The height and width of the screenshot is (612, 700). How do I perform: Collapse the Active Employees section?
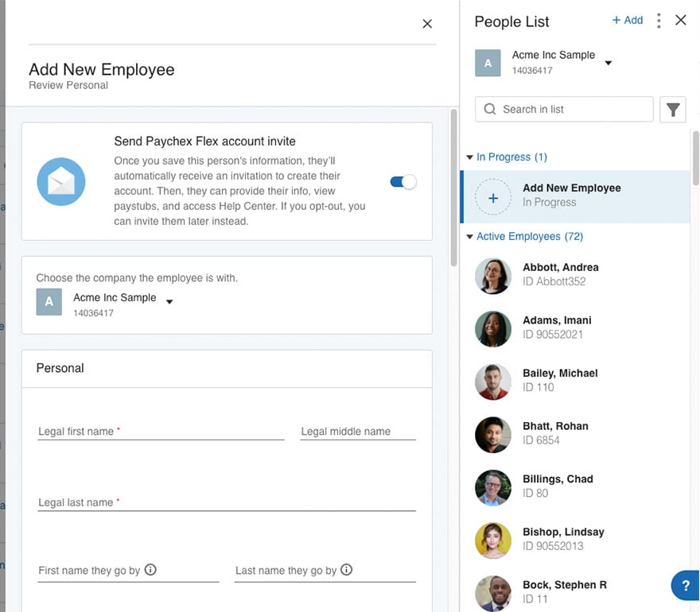point(469,236)
